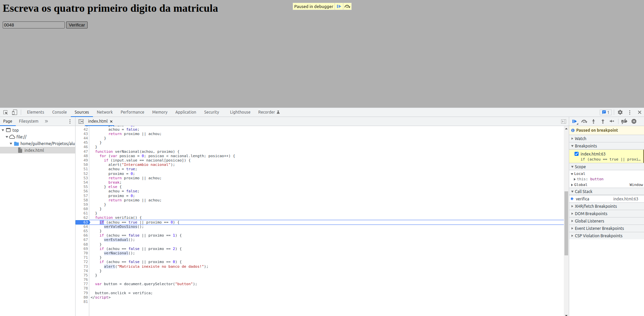Open the Performance tab
The image size is (644, 316).
(132, 112)
